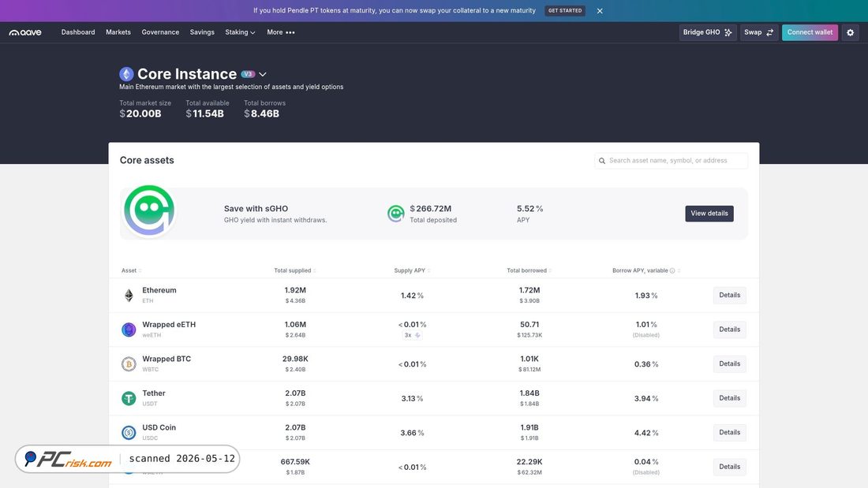Open the More menu
Viewport: 868px width, 488px height.
click(281, 32)
